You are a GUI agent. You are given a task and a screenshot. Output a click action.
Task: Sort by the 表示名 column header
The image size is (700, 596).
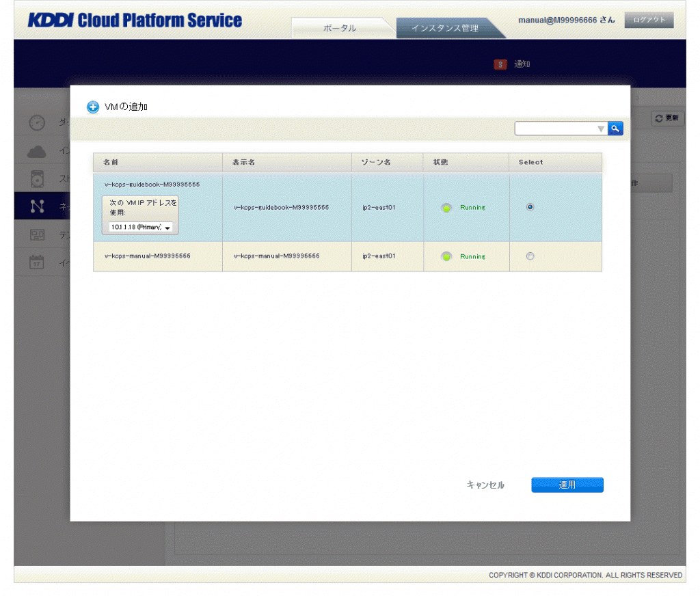tap(287, 163)
